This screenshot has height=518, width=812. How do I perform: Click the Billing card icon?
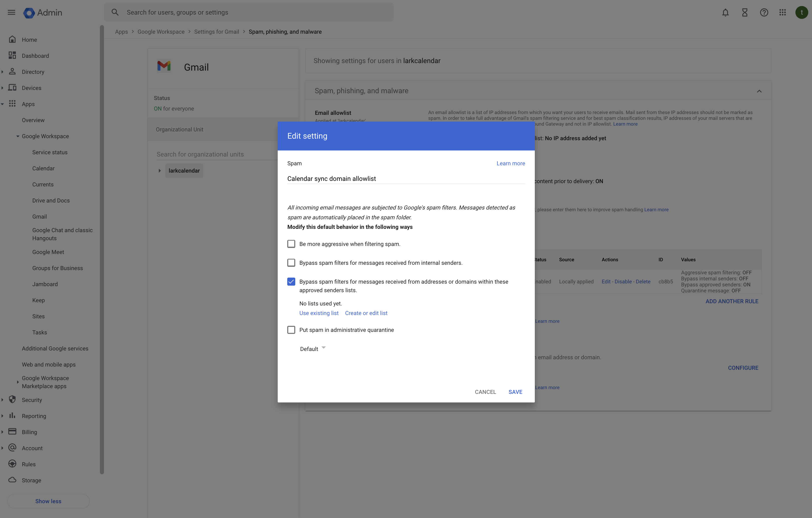(x=13, y=432)
